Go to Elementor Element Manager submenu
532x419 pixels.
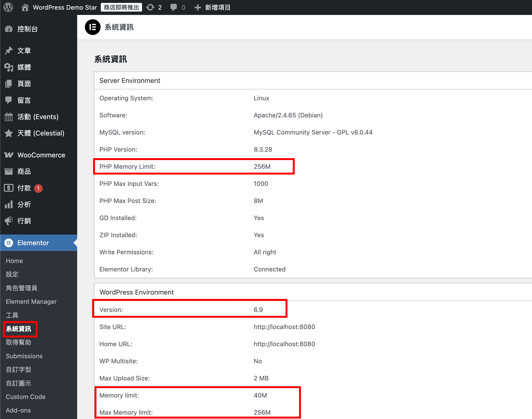pos(31,302)
